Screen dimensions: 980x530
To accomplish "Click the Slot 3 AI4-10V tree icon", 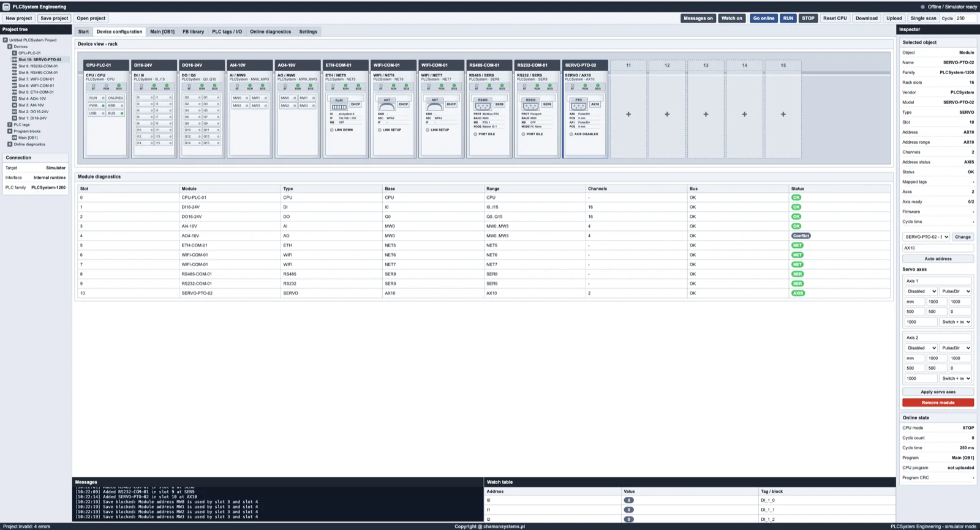I will coord(15,105).
